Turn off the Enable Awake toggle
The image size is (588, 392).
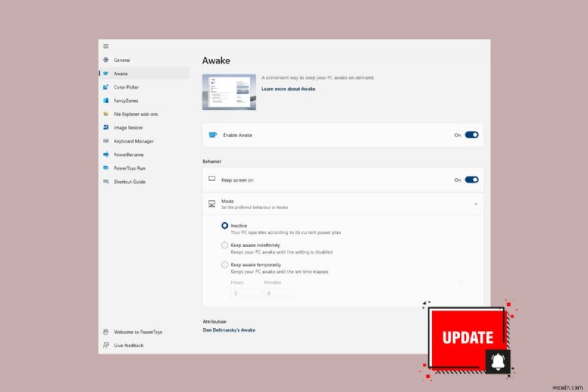click(x=472, y=135)
